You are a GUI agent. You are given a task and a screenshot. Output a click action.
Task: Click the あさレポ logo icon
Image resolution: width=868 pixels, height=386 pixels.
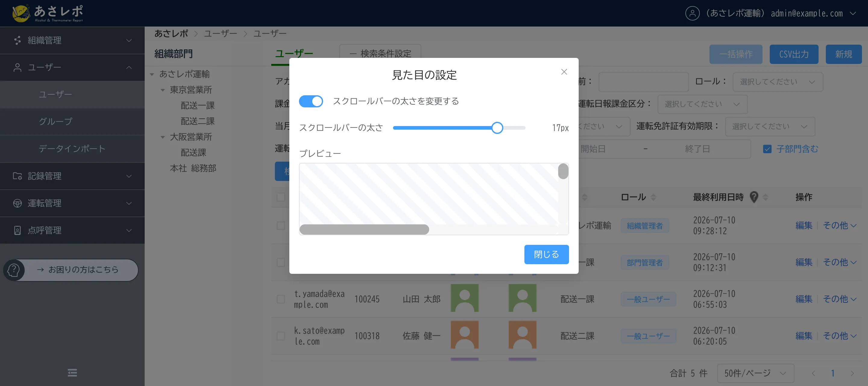(21, 14)
